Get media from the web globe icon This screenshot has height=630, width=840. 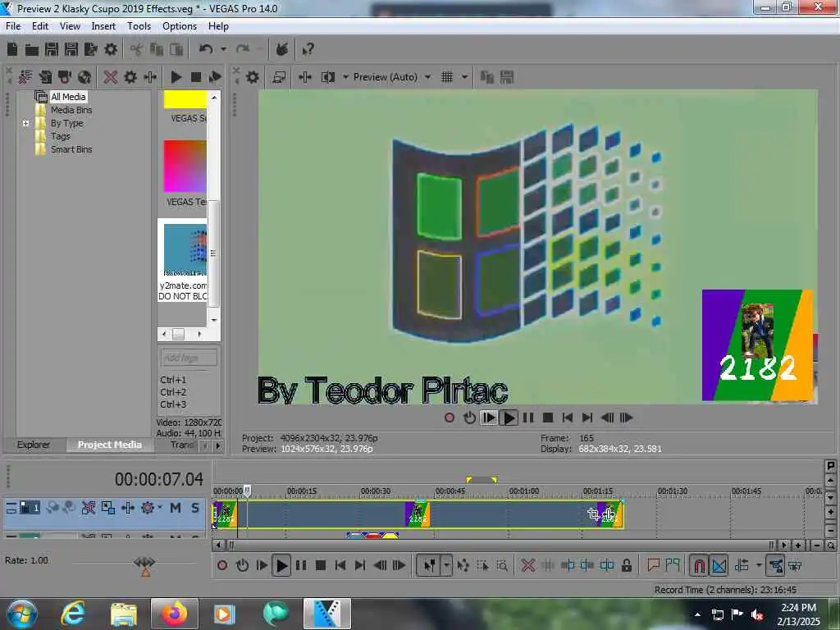84,77
